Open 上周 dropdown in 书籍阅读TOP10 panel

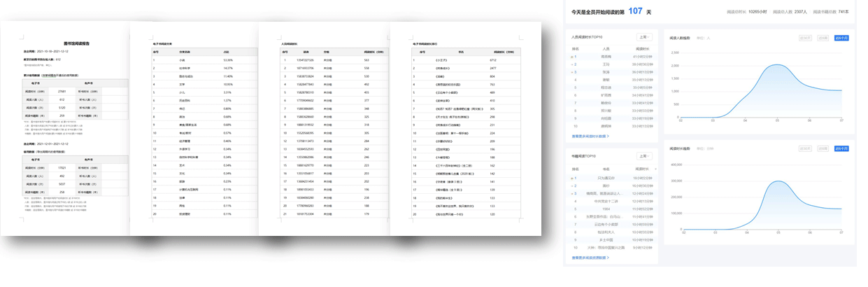[643, 156]
